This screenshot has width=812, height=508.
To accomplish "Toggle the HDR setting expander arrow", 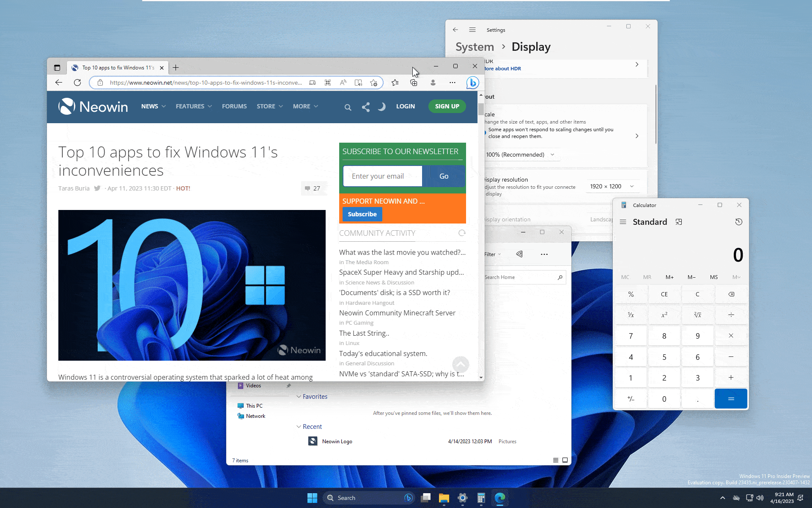I will [x=637, y=64].
